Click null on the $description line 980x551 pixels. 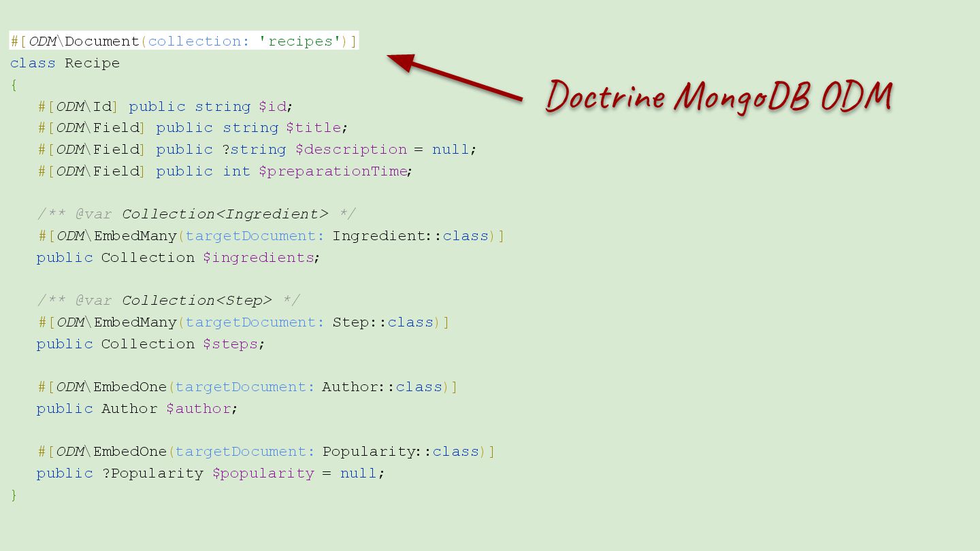click(x=451, y=150)
